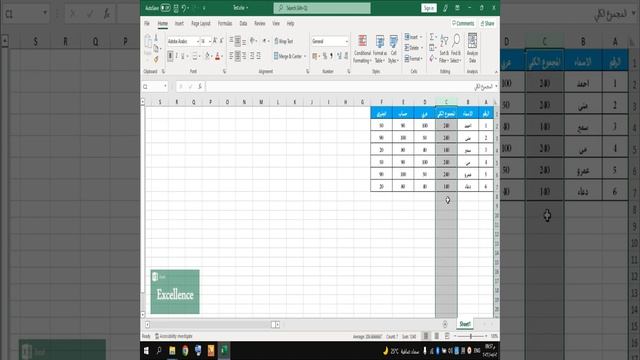Switch to the Page Layout tab

pyautogui.click(x=200, y=24)
